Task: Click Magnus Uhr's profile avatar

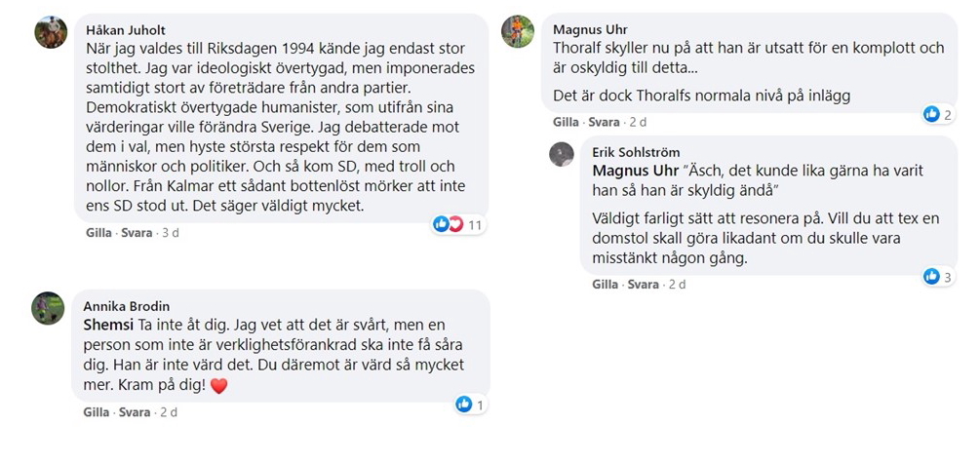Action: [517, 31]
